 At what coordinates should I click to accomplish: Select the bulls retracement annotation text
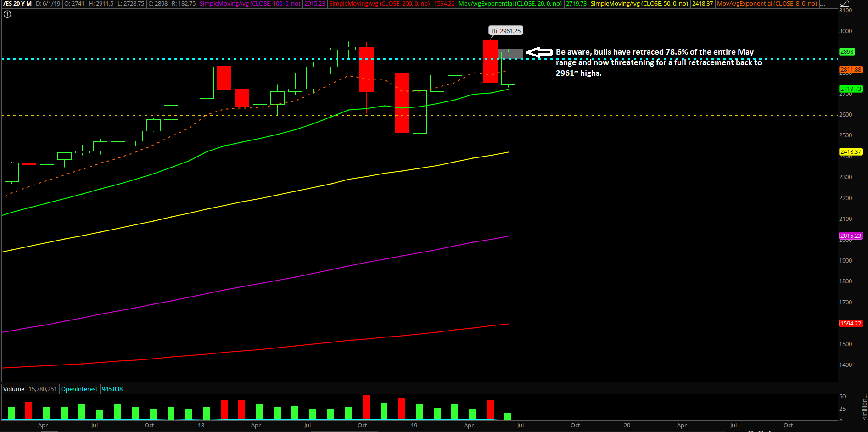click(659, 62)
